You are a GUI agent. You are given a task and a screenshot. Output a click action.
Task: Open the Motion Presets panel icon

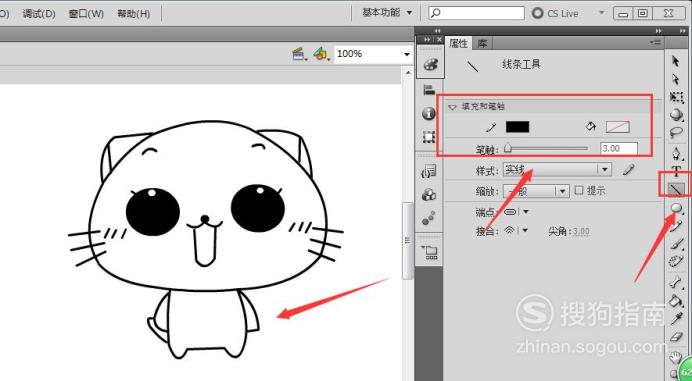point(429,218)
